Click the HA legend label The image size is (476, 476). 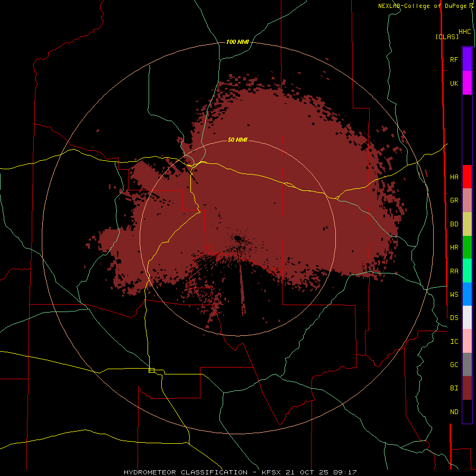(x=454, y=177)
